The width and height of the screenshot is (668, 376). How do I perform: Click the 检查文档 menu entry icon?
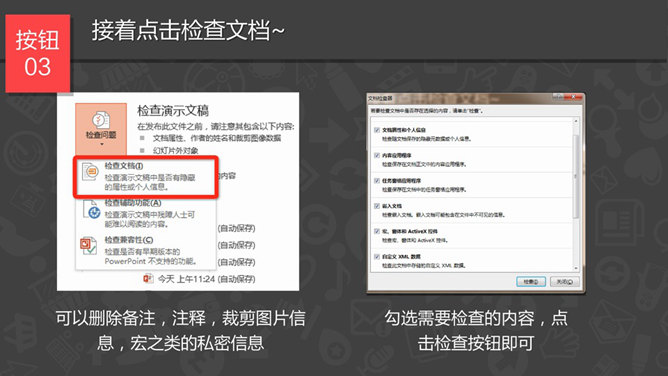point(90,172)
